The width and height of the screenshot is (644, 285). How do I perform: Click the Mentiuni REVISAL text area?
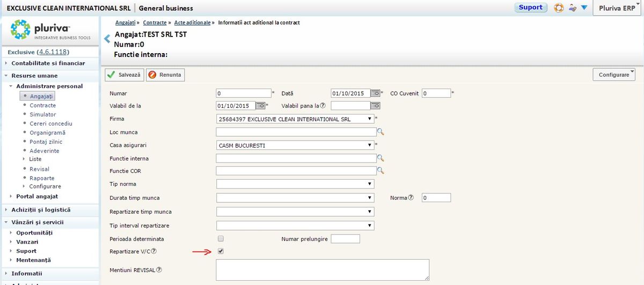pos(323,269)
